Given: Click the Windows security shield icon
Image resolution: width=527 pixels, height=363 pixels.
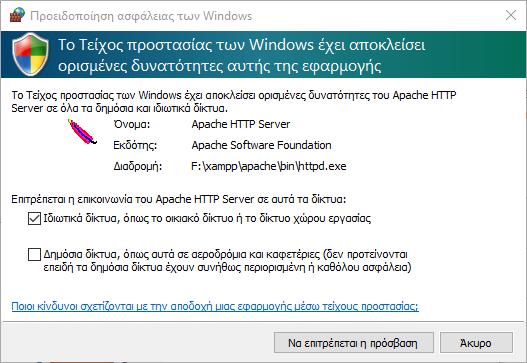Looking at the screenshot, I should coord(30,54).
